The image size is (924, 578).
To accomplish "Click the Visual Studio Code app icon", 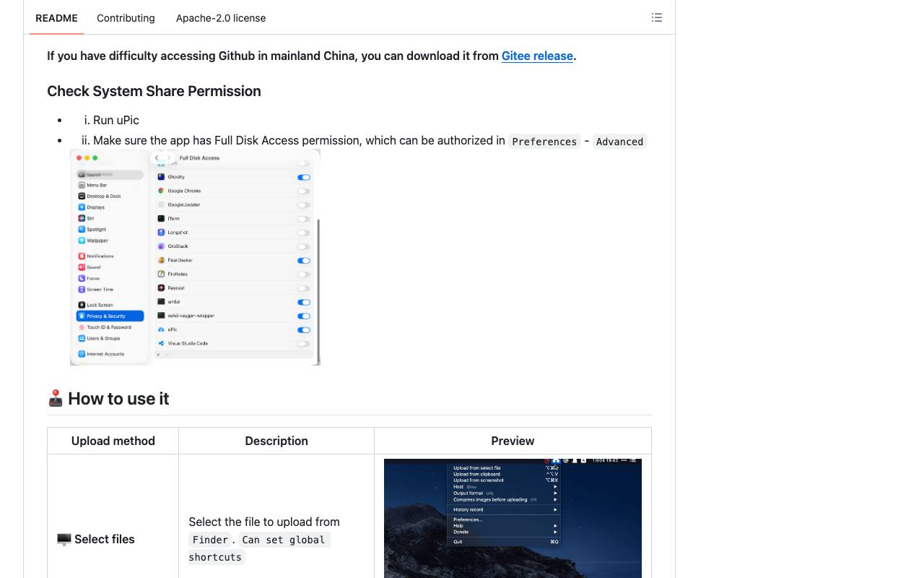I will (161, 343).
